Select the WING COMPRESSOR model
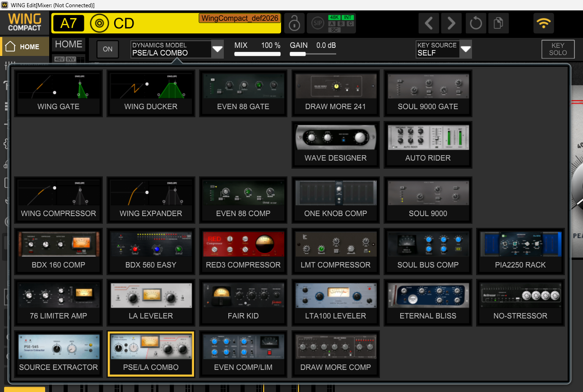 click(x=59, y=200)
